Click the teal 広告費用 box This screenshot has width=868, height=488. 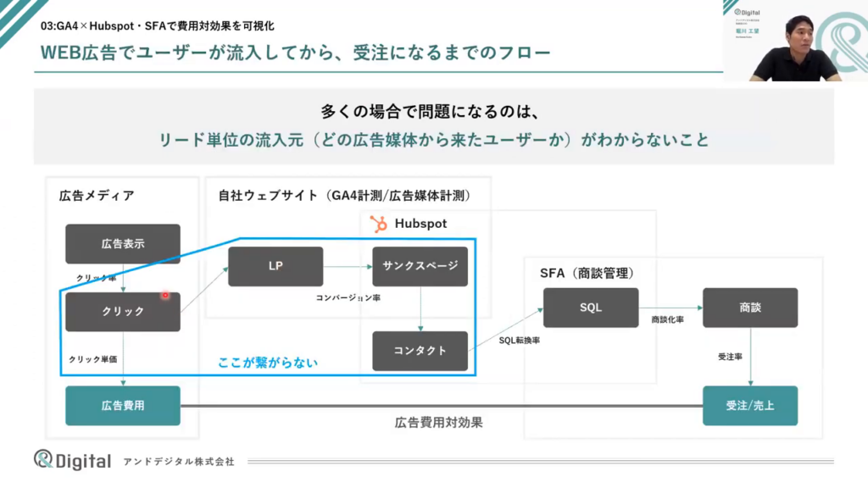pyautogui.click(x=123, y=405)
